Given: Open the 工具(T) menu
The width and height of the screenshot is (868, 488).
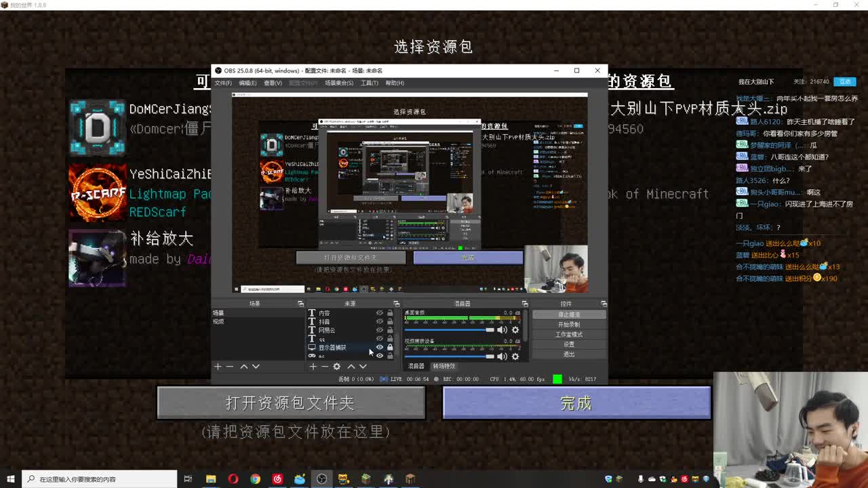Looking at the screenshot, I should 369,83.
